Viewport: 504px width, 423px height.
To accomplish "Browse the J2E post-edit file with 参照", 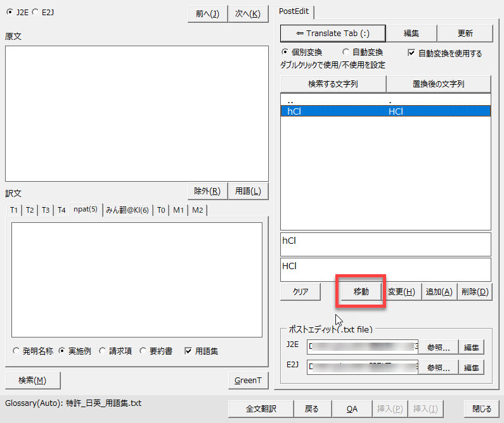I will [x=438, y=347].
